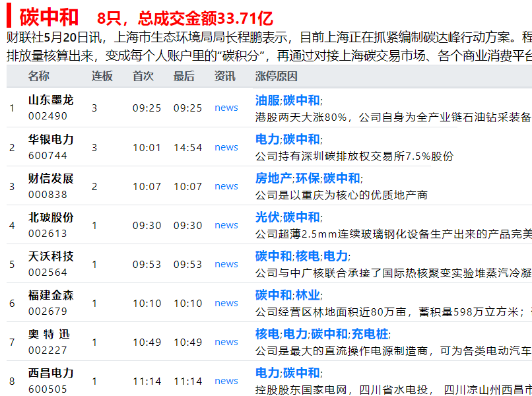
Task: Sort by 最后 column header
Action: tap(184, 77)
